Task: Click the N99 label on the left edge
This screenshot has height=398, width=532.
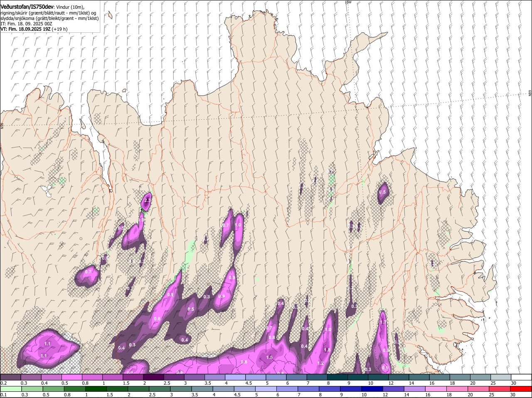Action: pos(2,125)
